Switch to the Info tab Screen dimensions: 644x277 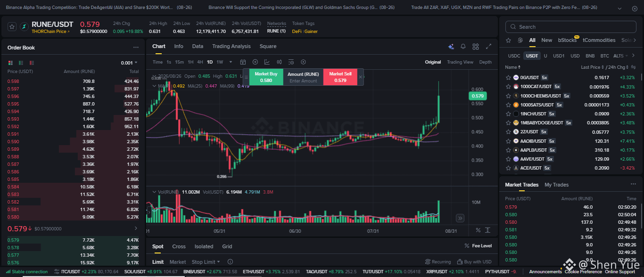[x=179, y=46]
